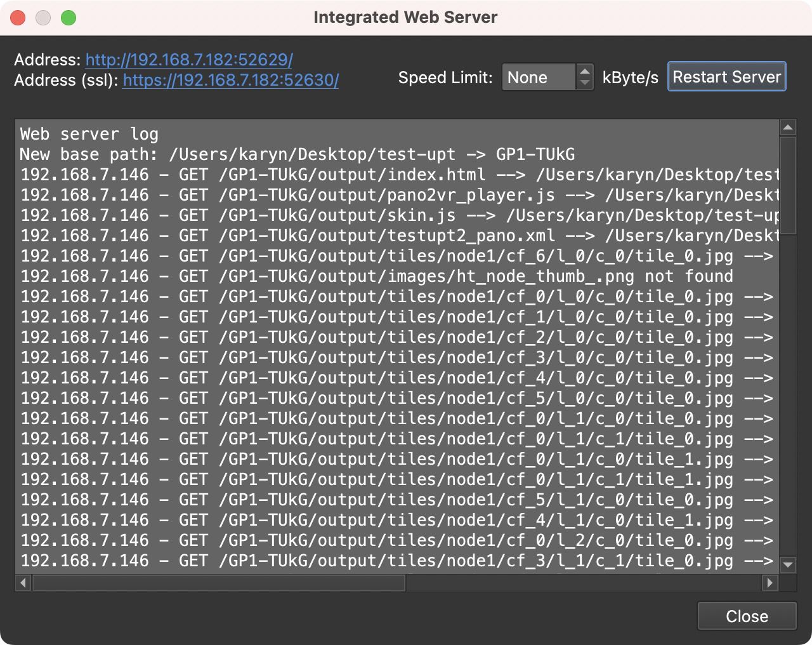
Task: Open the https SSL server address link
Action: point(230,81)
